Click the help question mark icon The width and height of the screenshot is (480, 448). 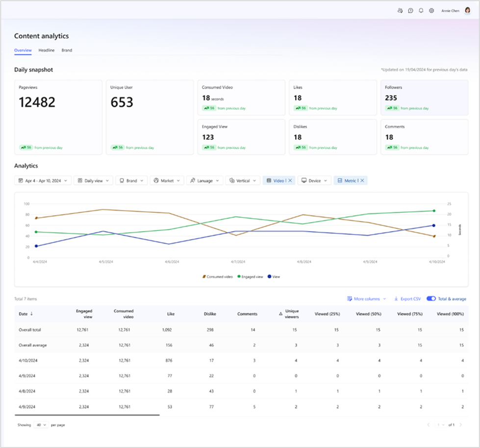click(x=411, y=10)
